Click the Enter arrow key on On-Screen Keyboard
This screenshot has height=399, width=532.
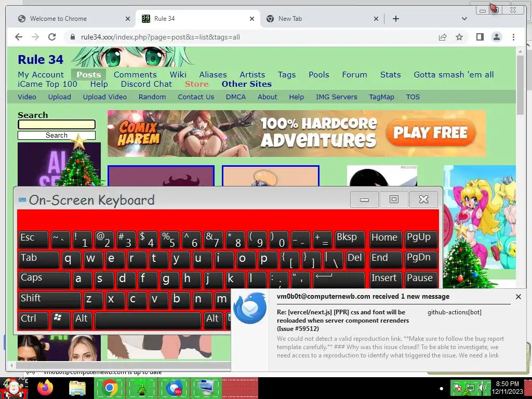click(x=339, y=280)
